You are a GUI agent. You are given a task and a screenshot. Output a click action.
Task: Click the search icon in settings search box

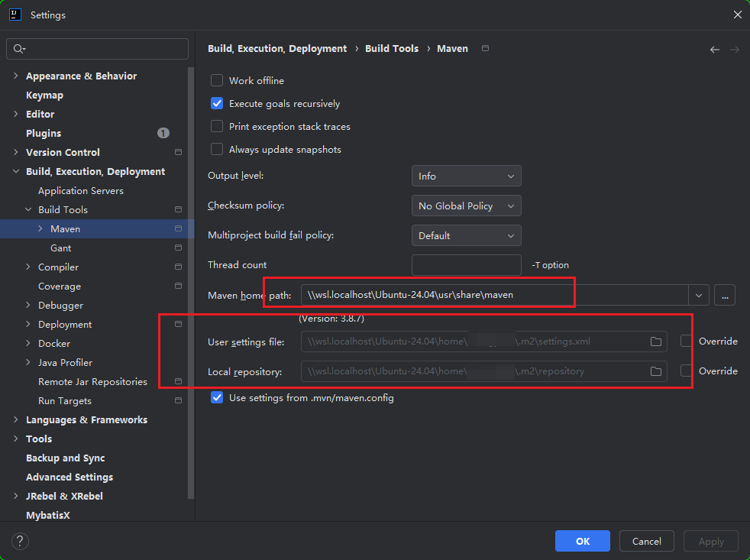click(19, 49)
